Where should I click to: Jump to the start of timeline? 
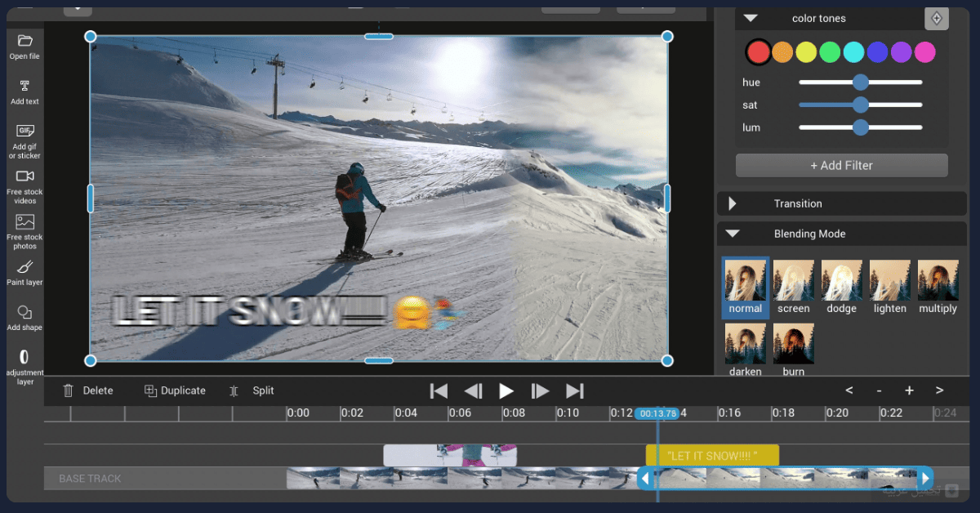tap(439, 390)
